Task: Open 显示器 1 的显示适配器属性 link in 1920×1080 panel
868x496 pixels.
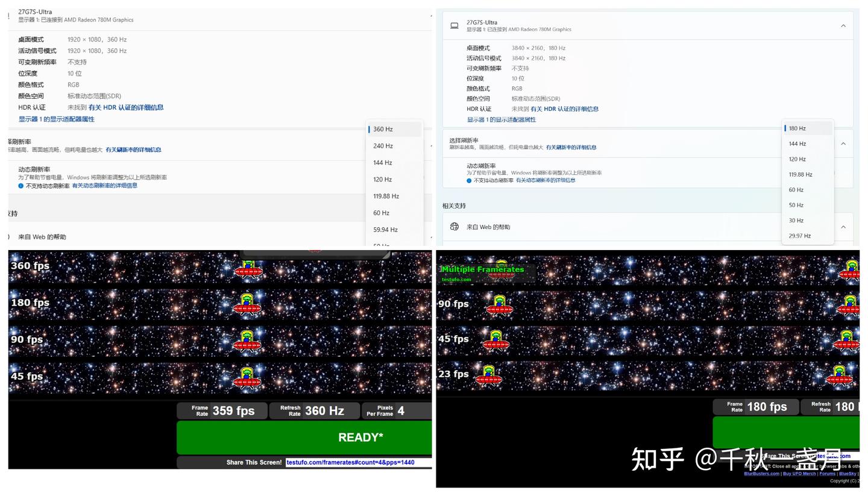Action: click(x=56, y=119)
